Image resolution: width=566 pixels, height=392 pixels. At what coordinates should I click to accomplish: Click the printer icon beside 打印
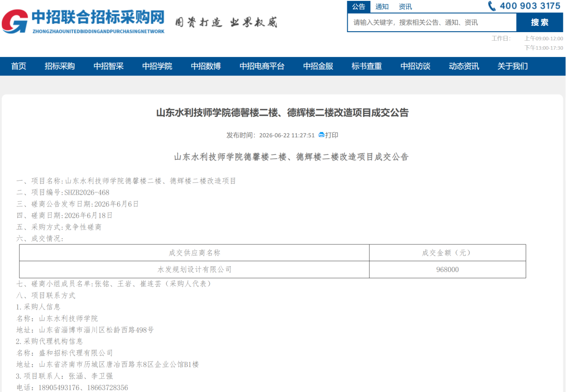(321, 135)
